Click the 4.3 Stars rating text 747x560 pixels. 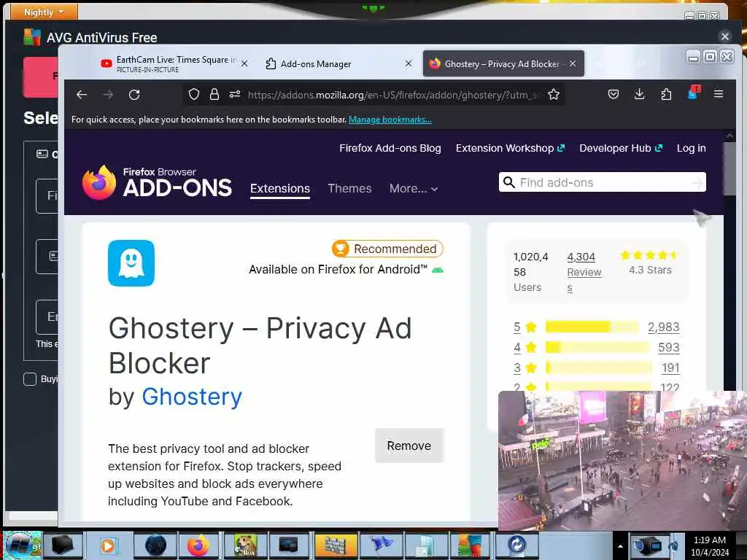pos(650,270)
